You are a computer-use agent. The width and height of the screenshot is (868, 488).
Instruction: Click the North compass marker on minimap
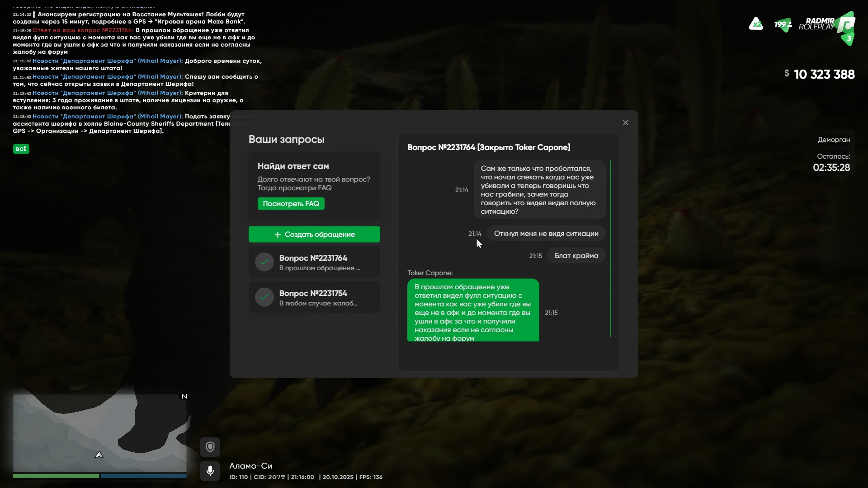pos(184,396)
